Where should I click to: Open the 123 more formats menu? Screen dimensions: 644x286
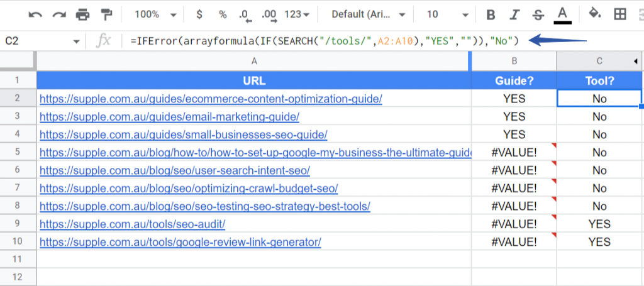pos(297,15)
